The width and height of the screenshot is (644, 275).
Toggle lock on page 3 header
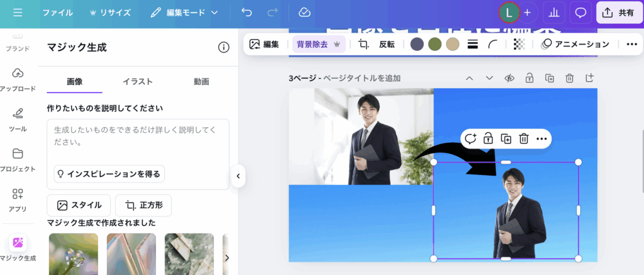530,78
